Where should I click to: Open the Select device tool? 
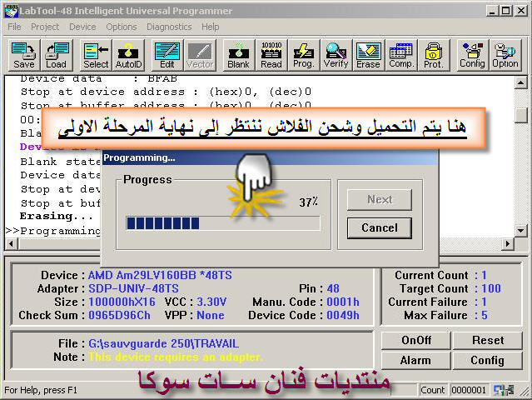[96, 55]
